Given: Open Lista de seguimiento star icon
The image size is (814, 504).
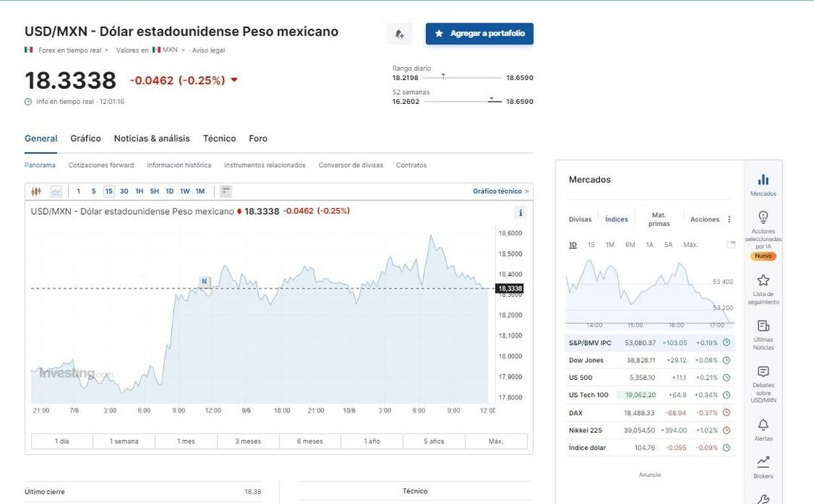Looking at the screenshot, I should pyautogui.click(x=763, y=280).
